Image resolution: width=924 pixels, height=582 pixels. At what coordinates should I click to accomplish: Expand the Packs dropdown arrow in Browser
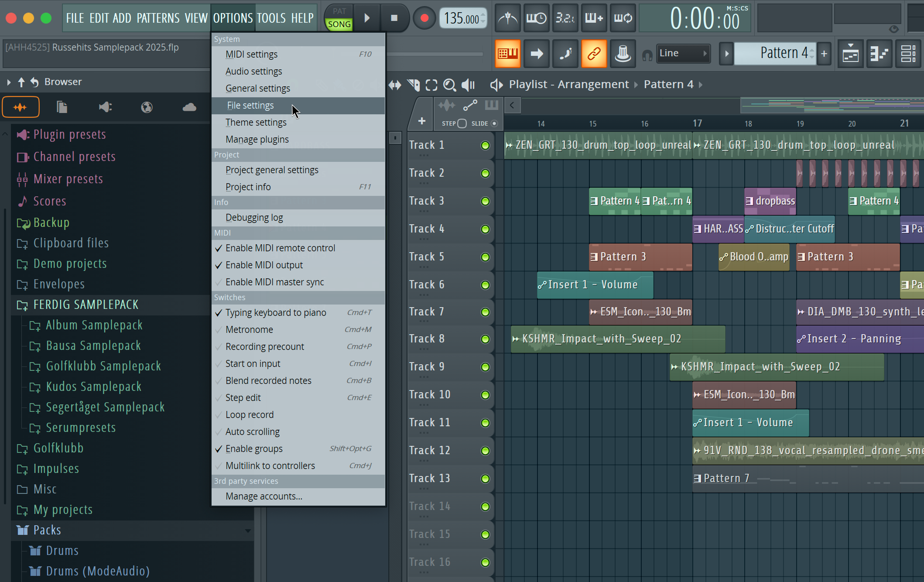click(247, 531)
